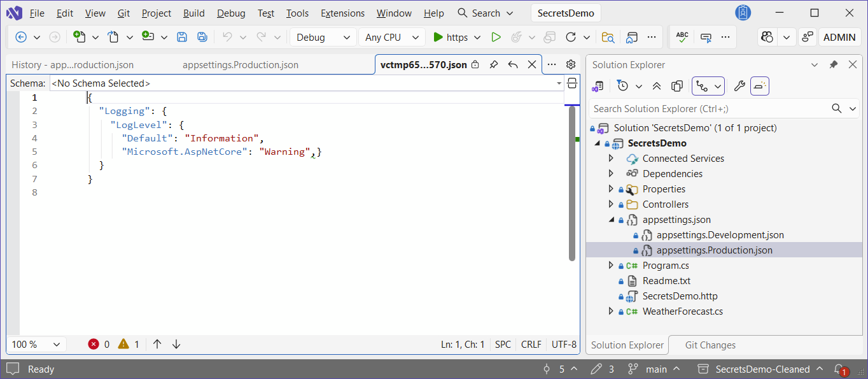
Task: Open Properties wrench icon in Solution Explorer
Action: pos(739,86)
